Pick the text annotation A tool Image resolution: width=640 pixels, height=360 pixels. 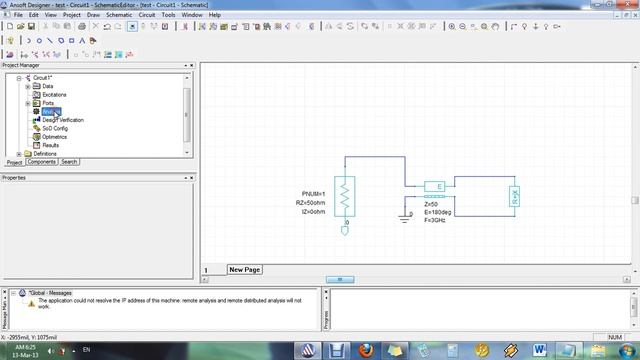click(82, 41)
